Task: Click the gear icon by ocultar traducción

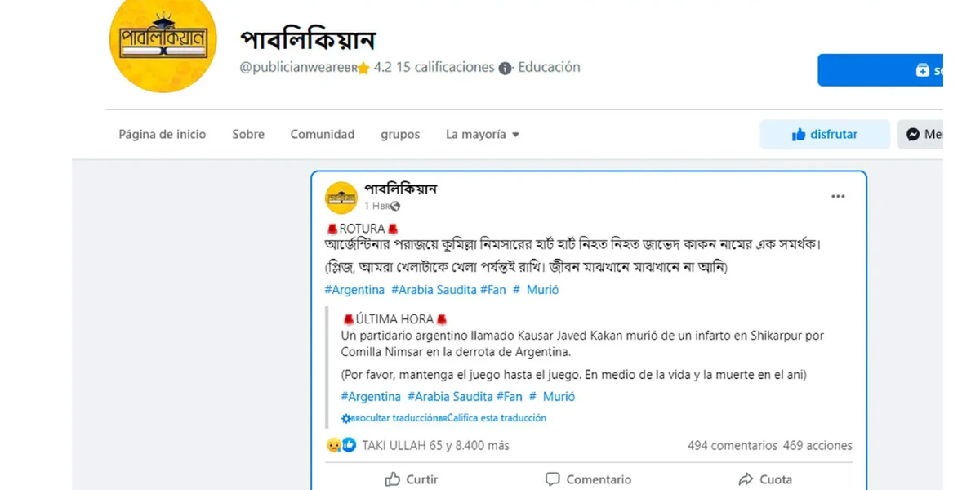Action: [x=345, y=418]
